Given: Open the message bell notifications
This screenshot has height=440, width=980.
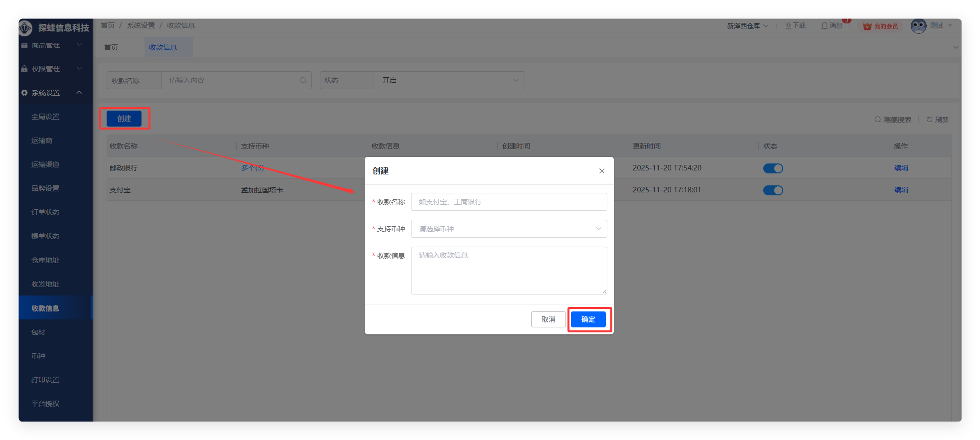Looking at the screenshot, I should [824, 26].
